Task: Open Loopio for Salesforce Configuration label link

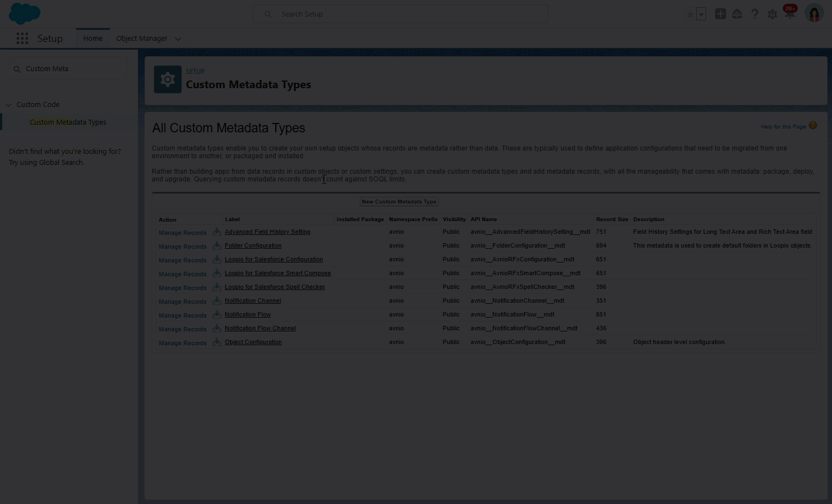Action: point(274,260)
